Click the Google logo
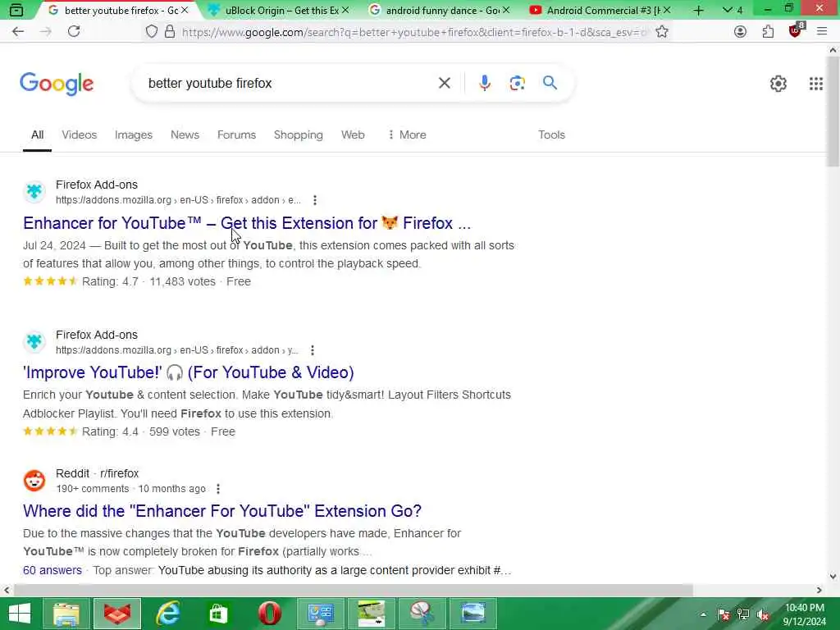 (x=57, y=84)
